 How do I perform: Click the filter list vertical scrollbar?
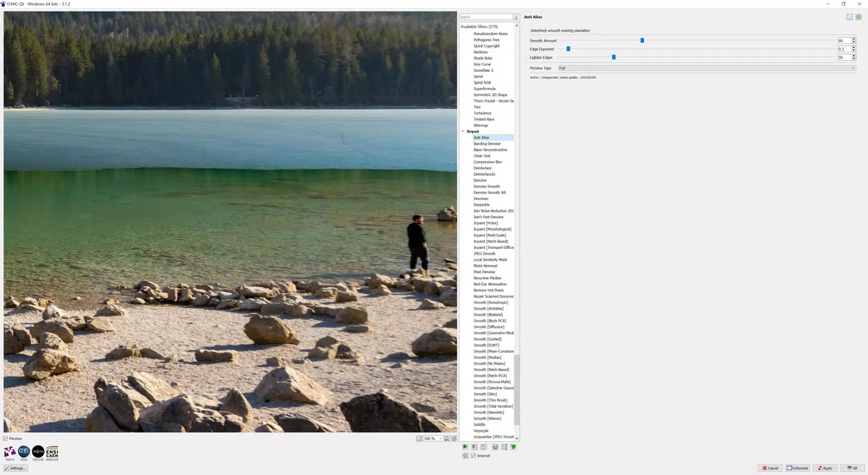517,390
